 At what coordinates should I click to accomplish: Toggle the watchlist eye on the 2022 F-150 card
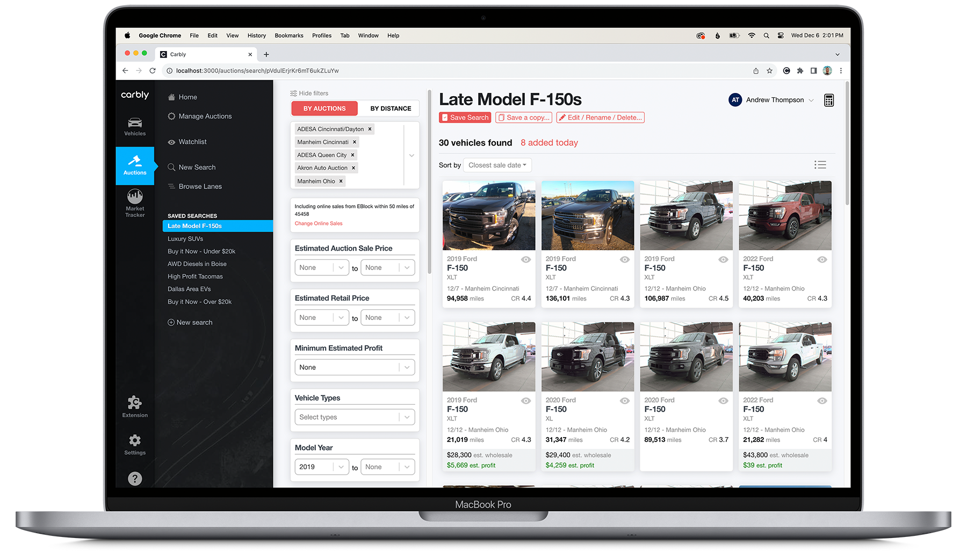coord(822,259)
